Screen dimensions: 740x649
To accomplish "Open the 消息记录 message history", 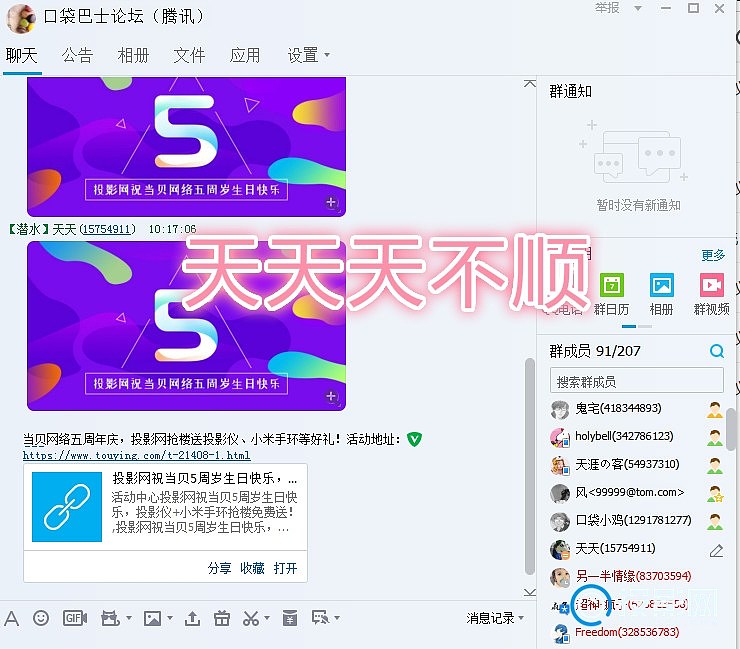I will click(490, 618).
